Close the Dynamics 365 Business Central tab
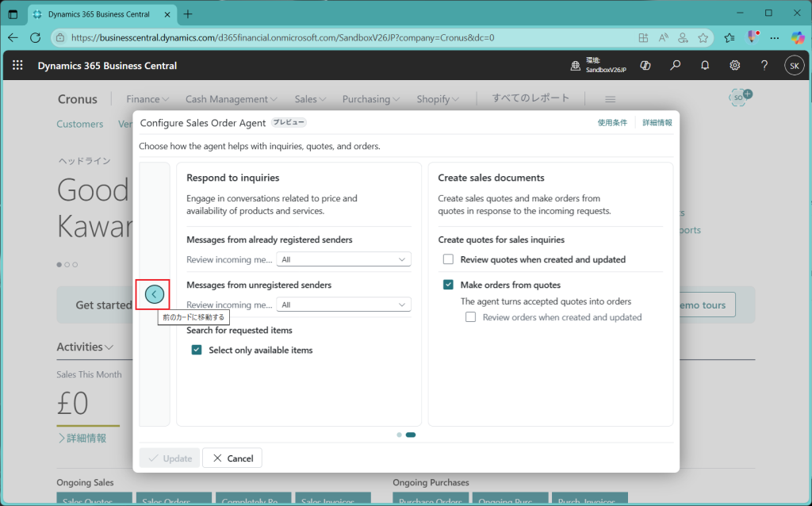The width and height of the screenshot is (812, 506). click(x=167, y=14)
